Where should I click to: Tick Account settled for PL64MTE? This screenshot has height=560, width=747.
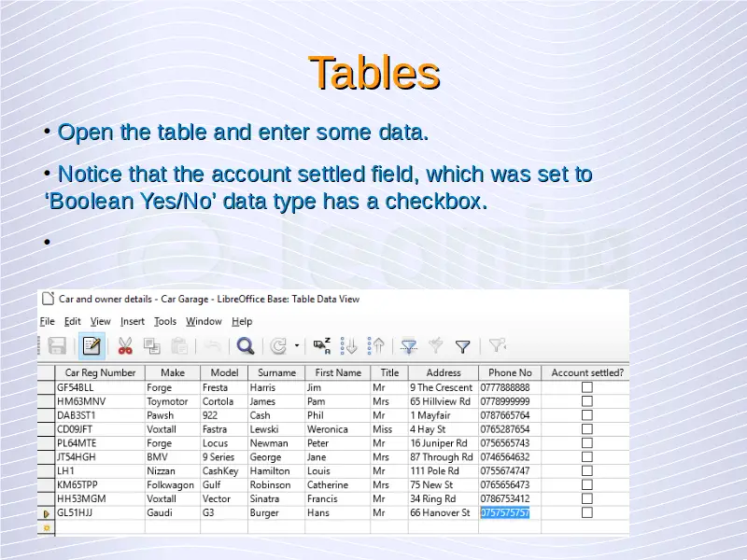(587, 442)
